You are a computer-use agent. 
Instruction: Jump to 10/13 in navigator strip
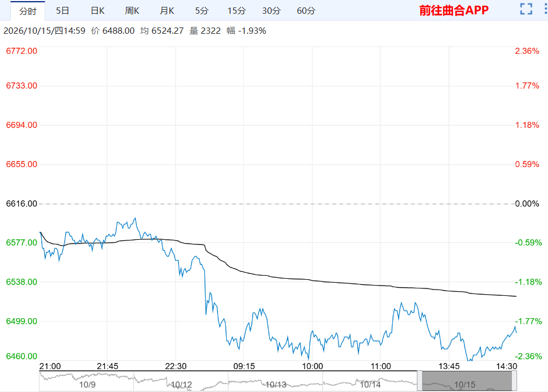pyautogui.click(x=276, y=385)
